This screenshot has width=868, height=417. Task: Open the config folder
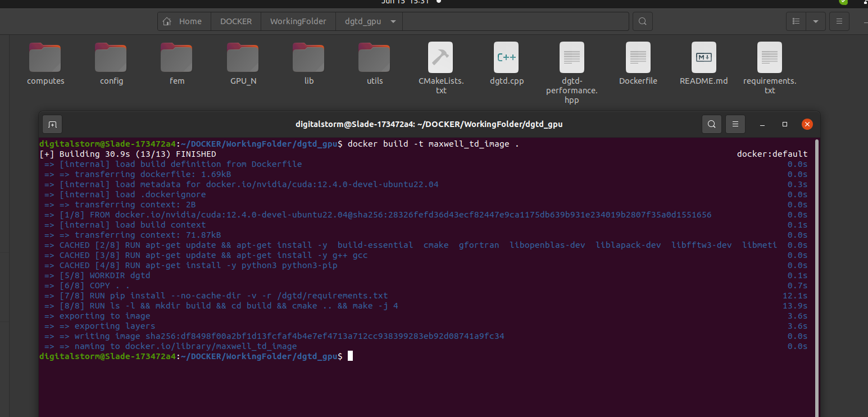pyautogui.click(x=111, y=57)
